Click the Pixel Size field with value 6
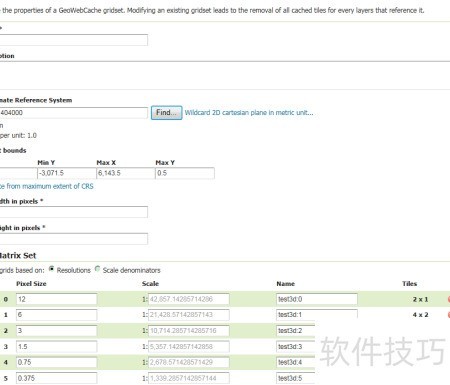 pyautogui.click(x=57, y=315)
